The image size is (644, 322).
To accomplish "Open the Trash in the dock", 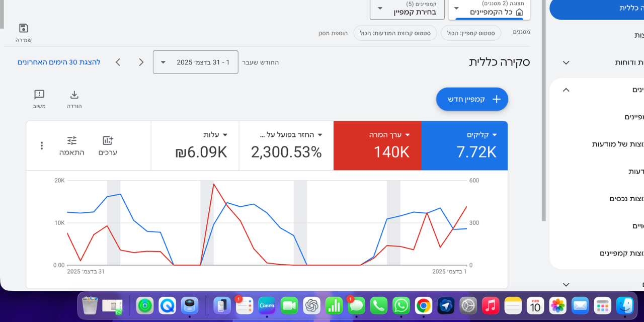I will 90,305.
